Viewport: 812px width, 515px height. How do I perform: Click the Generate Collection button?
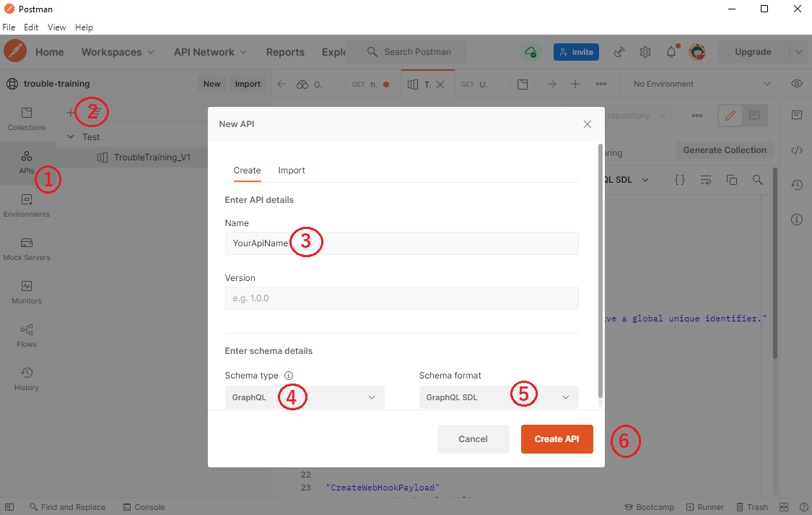pyautogui.click(x=724, y=150)
